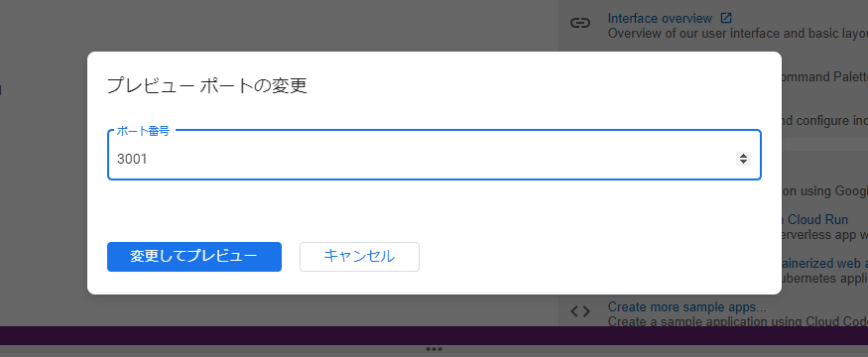
Task: Select the ポート番号 field label
Action: (143, 132)
